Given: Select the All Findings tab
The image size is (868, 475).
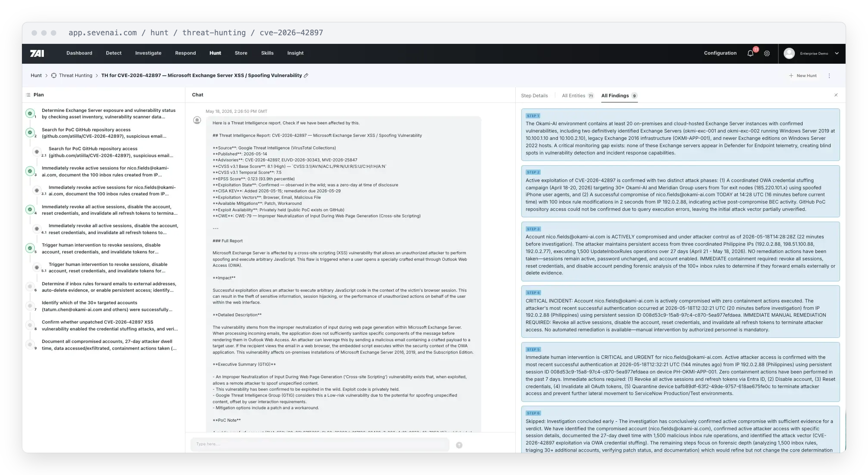Looking at the screenshot, I should coord(619,96).
